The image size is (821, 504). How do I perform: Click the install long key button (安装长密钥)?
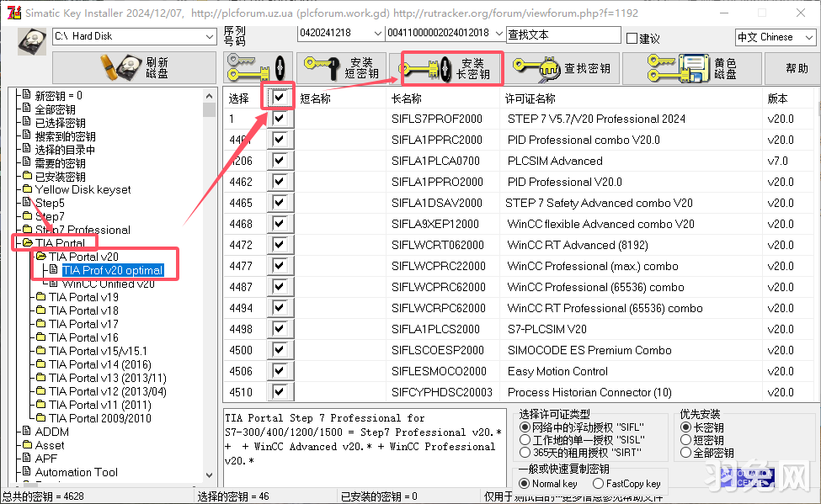(452, 68)
